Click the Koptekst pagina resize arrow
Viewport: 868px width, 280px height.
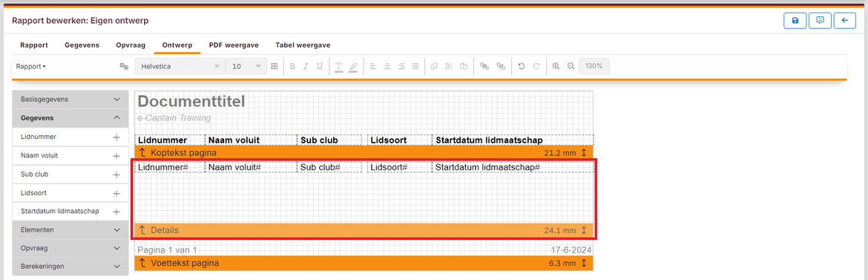tap(584, 152)
